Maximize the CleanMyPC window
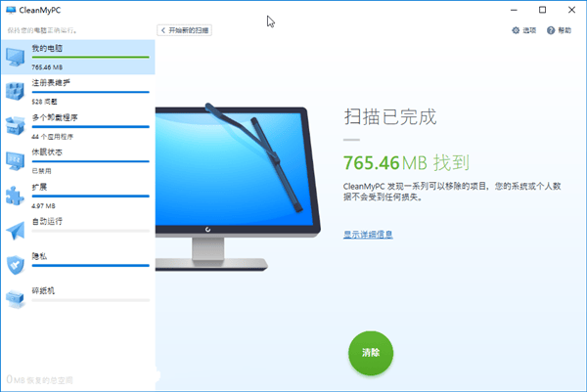The height and width of the screenshot is (392, 587). pos(542,10)
